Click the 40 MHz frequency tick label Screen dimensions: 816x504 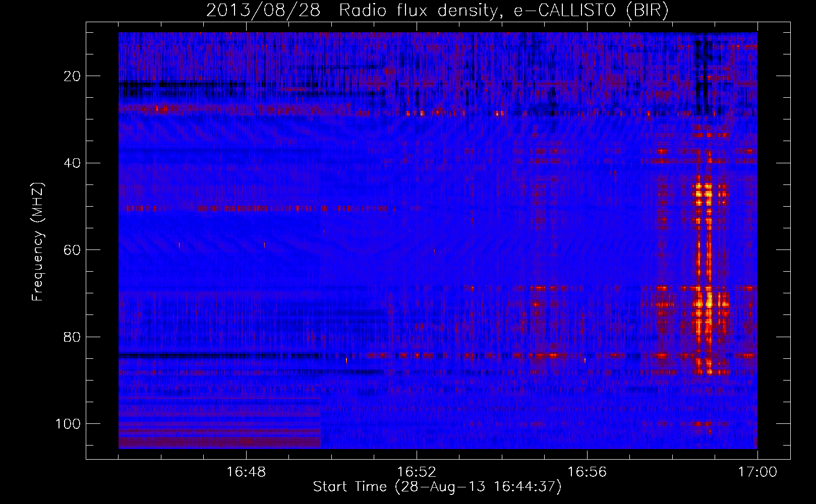coord(73,163)
